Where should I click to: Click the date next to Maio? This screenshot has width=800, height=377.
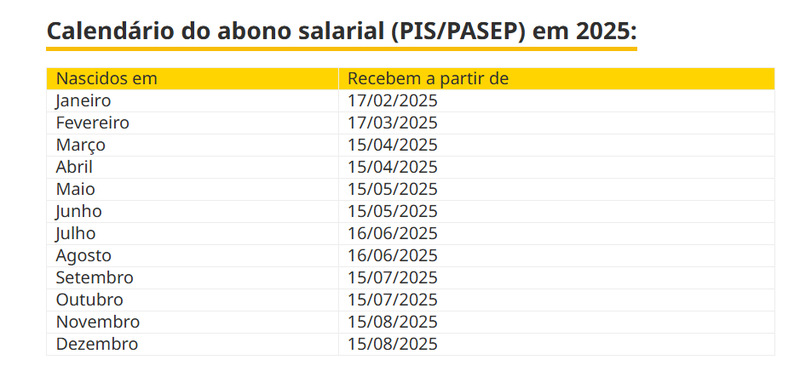(392, 189)
